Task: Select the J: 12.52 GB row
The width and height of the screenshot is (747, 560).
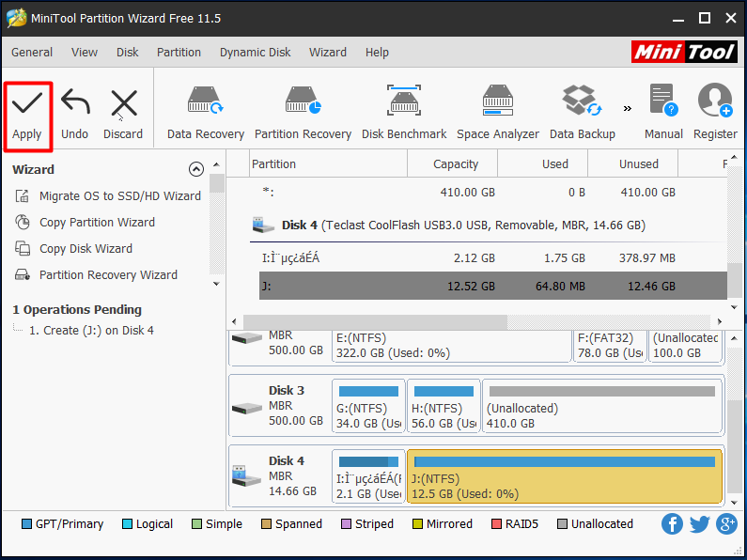Action: coord(493,287)
